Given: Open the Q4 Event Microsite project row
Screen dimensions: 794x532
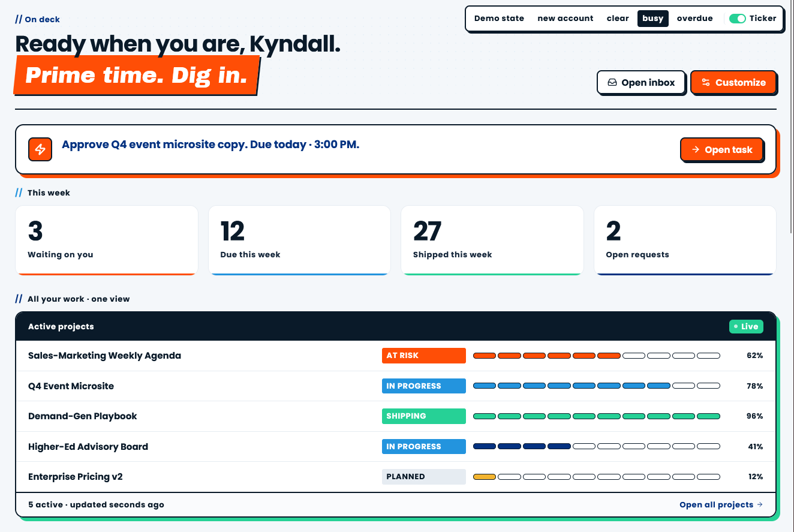Looking at the screenshot, I should [396, 386].
